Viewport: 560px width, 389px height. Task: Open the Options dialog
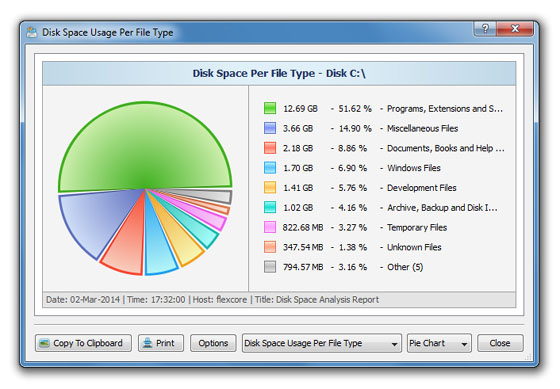(213, 343)
